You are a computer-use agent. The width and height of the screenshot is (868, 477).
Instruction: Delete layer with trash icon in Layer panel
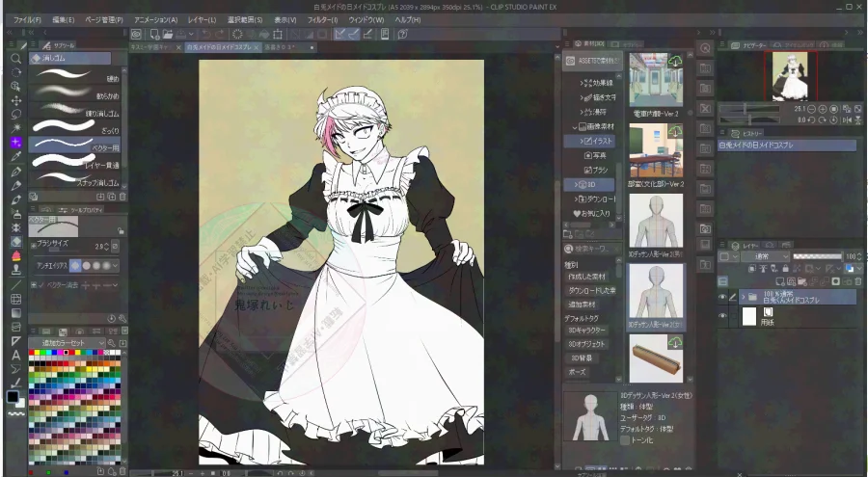[x=858, y=281]
